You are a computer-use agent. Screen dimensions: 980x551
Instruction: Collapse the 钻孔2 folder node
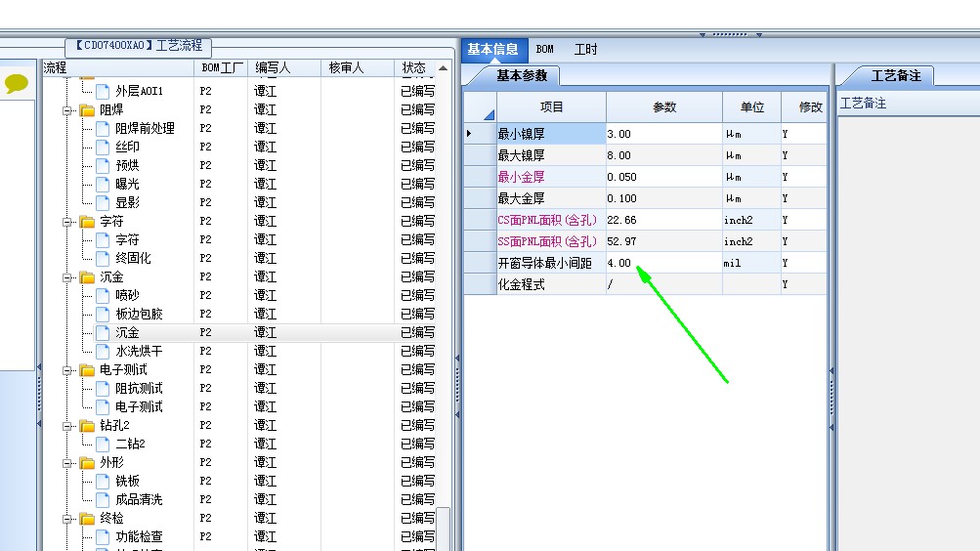click(x=66, y=426)
